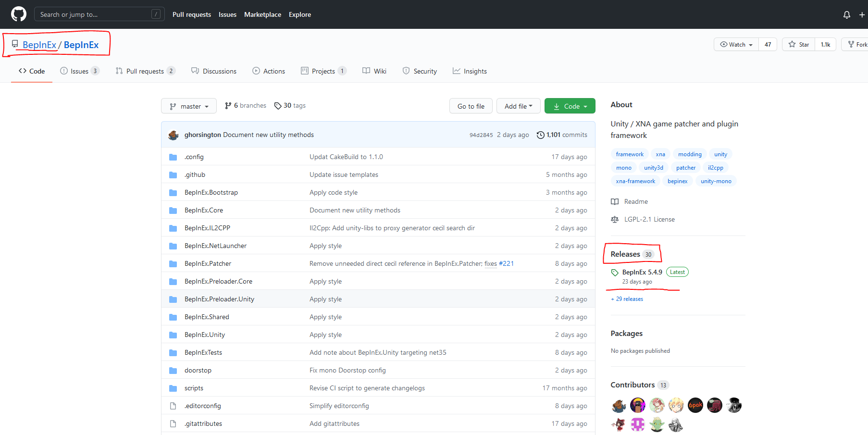This screenshot has width=868, height=435.
Task: Open the BepInExTests folder name
Action: click(203, 353)
